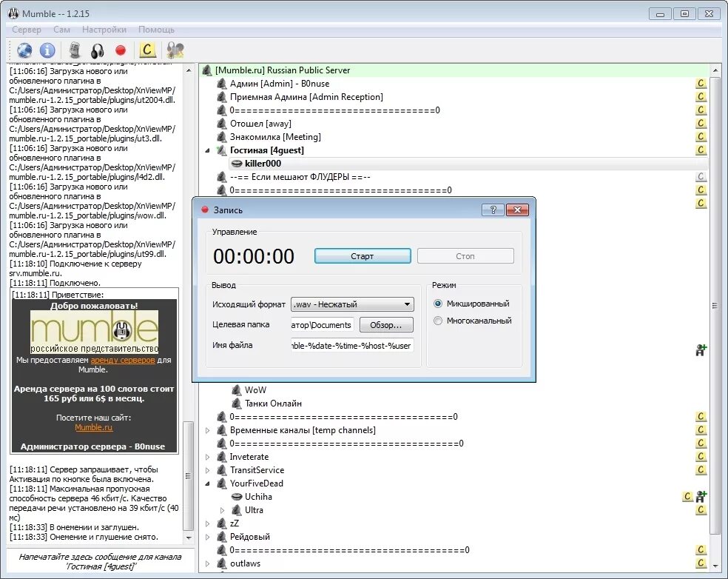This screenshot has width=728, height=579.
Task: Click the lips icon beside killer000
Action: coord(237,164)
